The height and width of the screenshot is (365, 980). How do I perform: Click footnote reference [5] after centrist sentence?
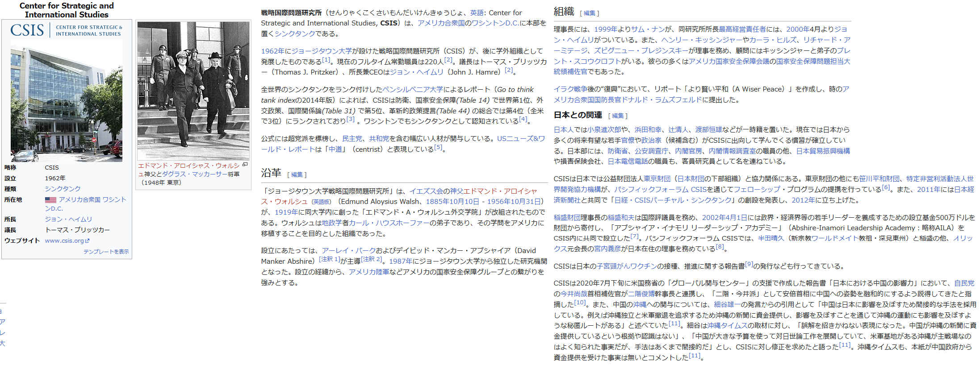tap(438, 147)
